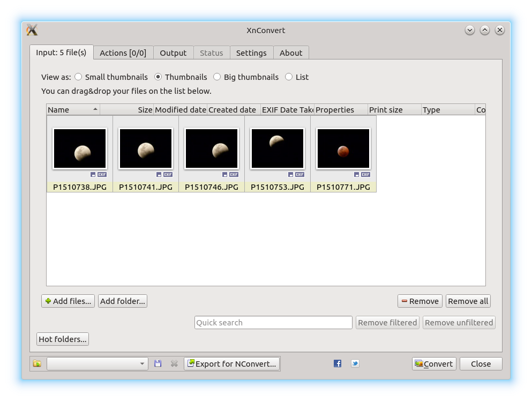This screenshot has height=401, width=532.
Task: Sort by the Size column header
Action: coord(126,110)
